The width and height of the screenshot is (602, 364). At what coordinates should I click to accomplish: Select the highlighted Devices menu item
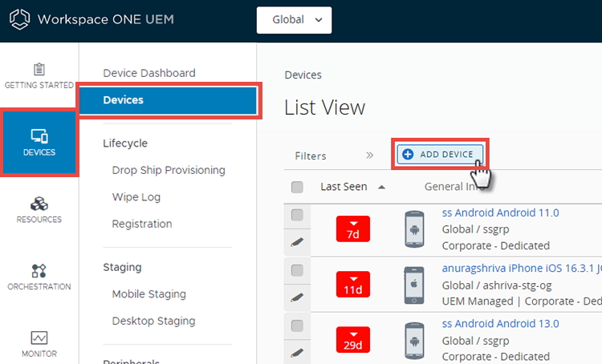pos(169,100)
